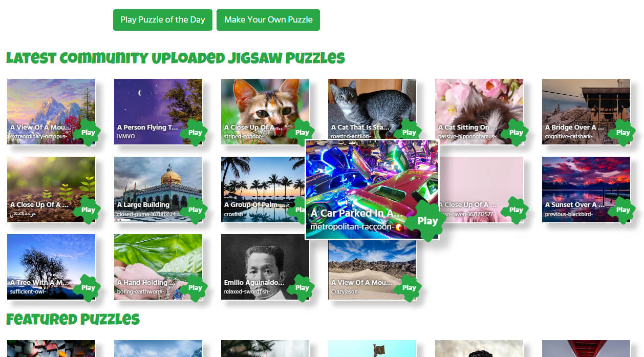The height and width of the screenshot is (357, 644).
Task: Click Play badge on Bridge Over puzzle
Action: (623, 132)
